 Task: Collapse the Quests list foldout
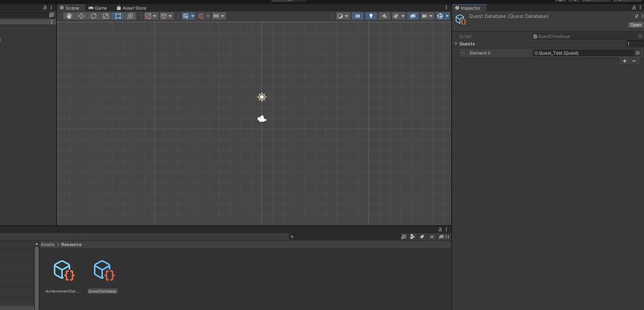456,44
